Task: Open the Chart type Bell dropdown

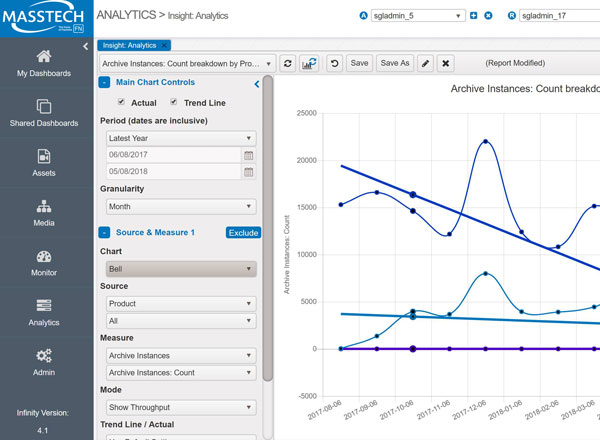Action: (181, 269)
